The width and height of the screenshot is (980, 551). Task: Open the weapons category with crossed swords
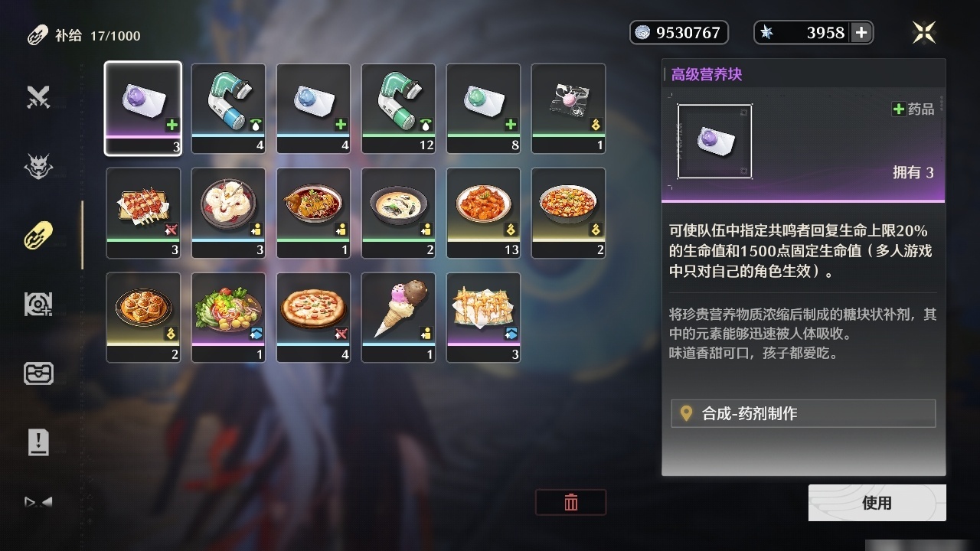(38, 98)
